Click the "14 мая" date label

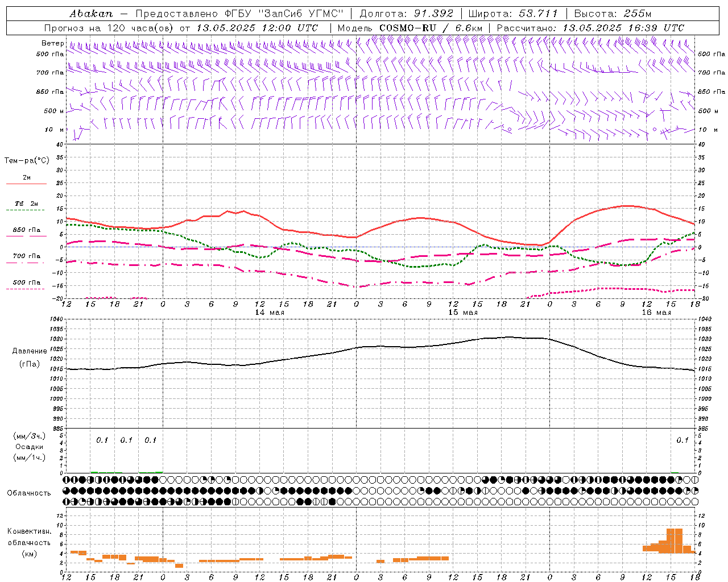[x=269, y=313]
